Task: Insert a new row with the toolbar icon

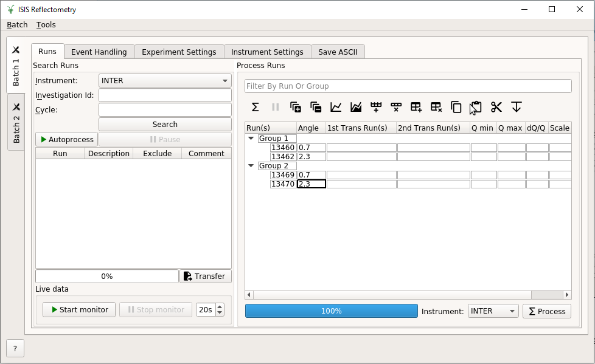Action: tap(376, 107)
